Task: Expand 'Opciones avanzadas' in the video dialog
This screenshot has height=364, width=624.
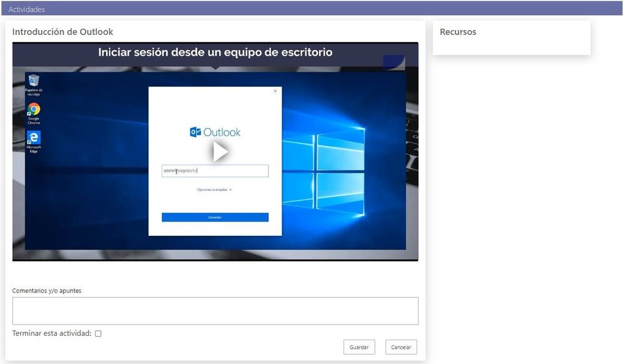Action: pos(214,190)
